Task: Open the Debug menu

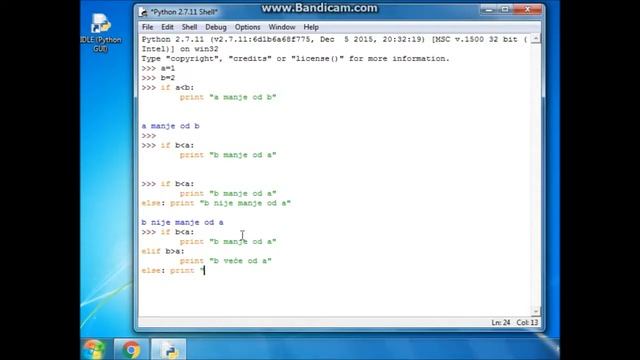Action: click(216, 27)
